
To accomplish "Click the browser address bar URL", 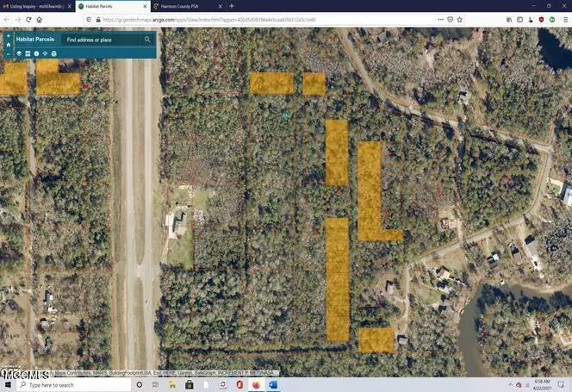I will (x=215, y=19).
